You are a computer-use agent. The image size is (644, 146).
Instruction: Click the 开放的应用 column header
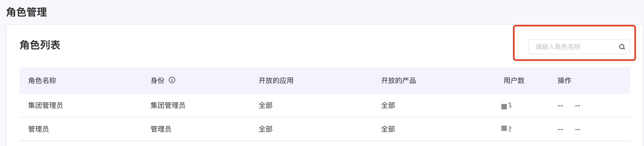pos(276,81)
